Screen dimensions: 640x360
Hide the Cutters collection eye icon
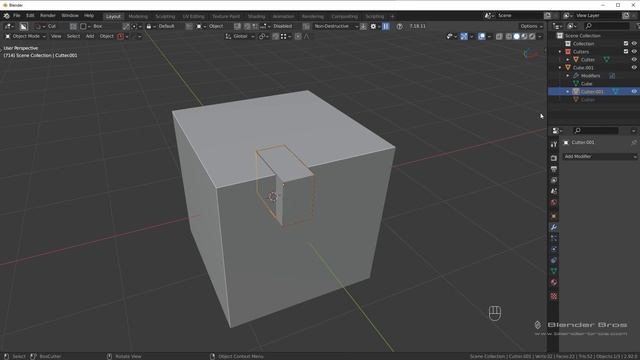coord(634,51)
